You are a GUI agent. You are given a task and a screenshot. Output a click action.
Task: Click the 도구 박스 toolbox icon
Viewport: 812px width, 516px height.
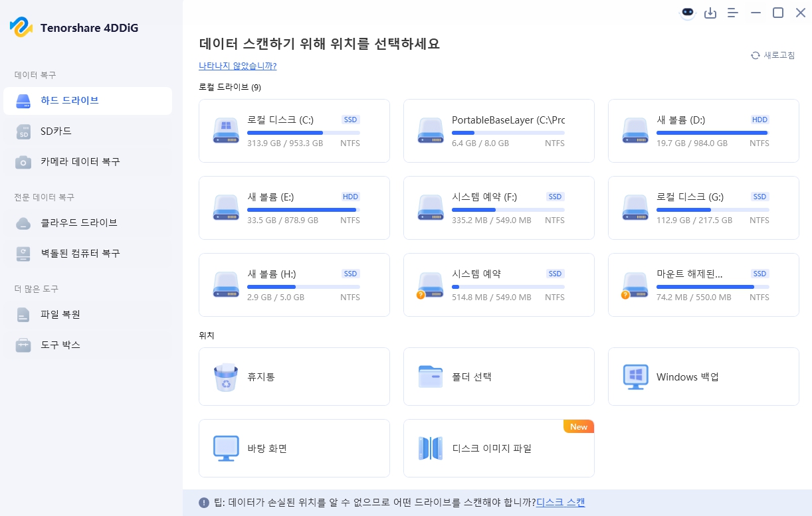pyautogui.click(x=23, y=345)
